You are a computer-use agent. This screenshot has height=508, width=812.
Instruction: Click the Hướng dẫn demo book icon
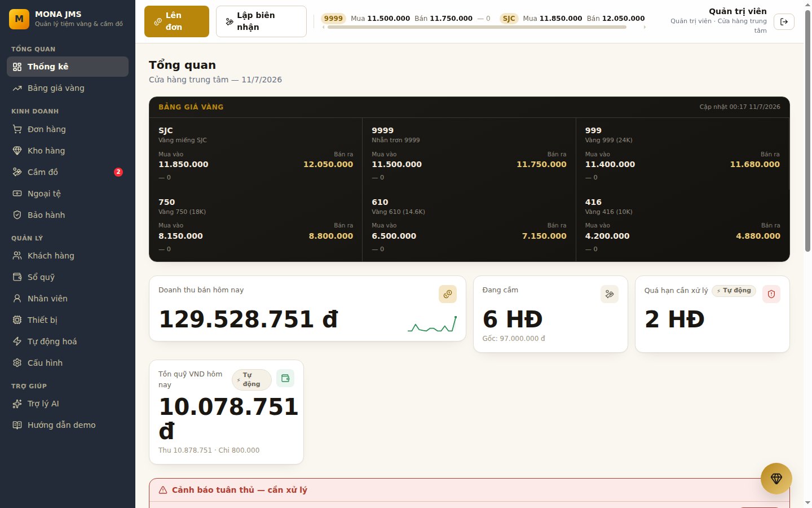pyautogui.click(x=17, y=425)
